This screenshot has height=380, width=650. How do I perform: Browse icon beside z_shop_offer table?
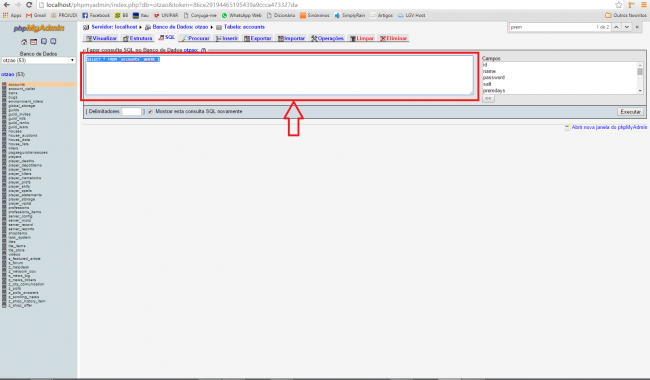(4, 305)
